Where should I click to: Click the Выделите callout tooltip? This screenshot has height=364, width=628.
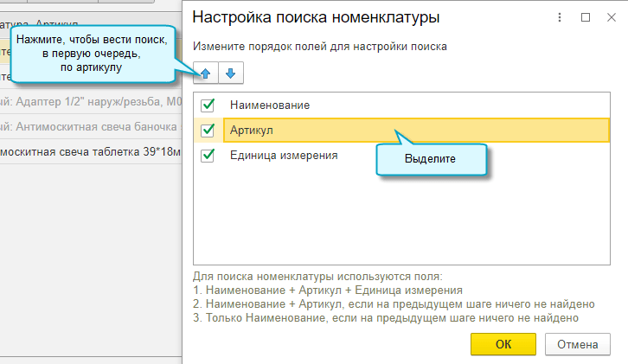click(x=430, y=160)
